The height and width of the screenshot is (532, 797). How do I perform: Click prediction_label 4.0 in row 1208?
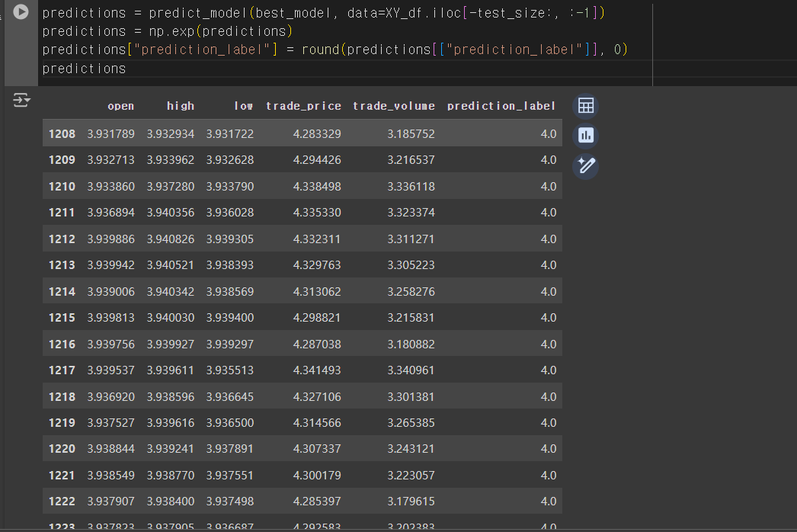click(549, 134)
